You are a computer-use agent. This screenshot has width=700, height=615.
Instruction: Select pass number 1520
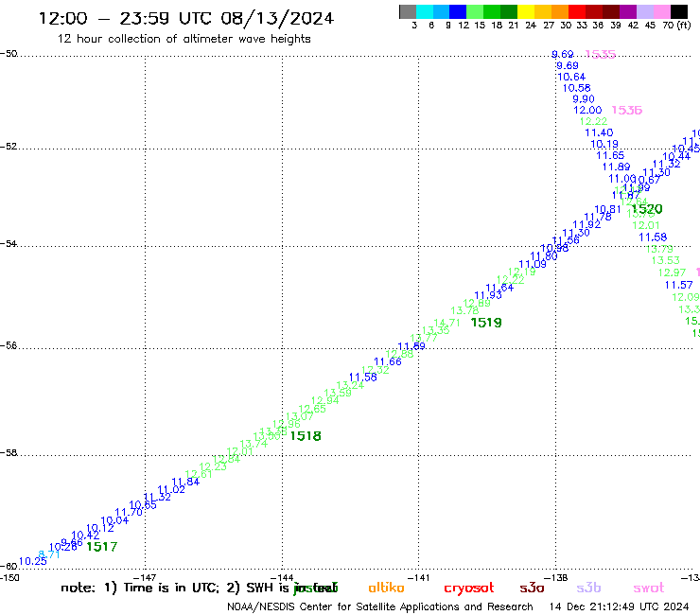(x=647, y=209)
